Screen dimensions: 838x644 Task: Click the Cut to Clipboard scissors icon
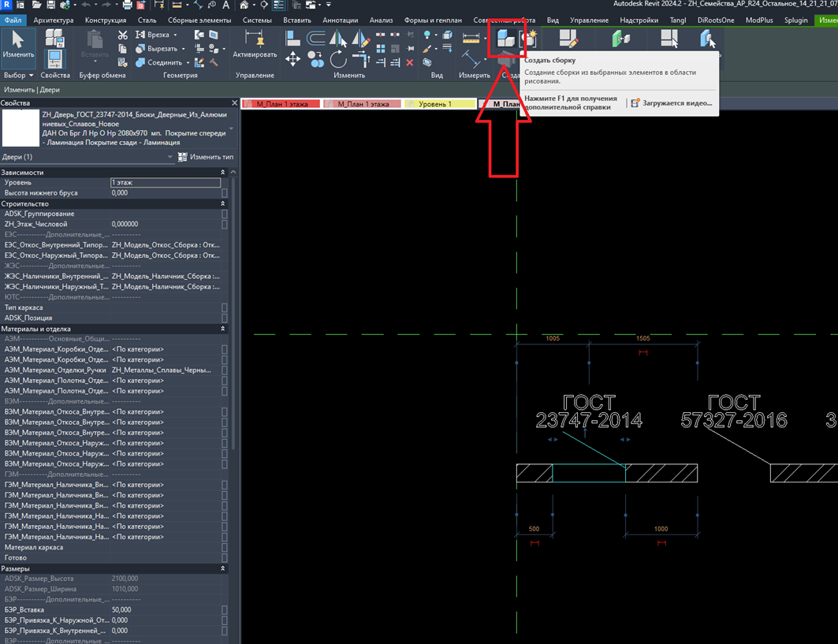[x=122, y=35]
